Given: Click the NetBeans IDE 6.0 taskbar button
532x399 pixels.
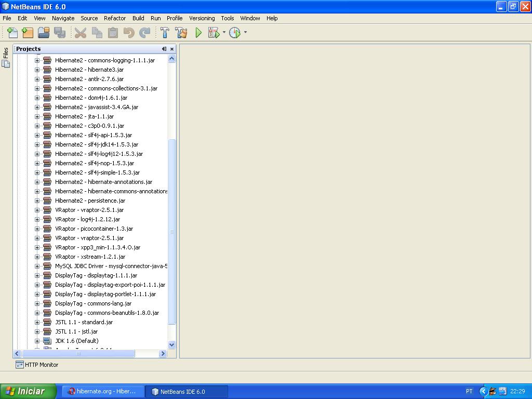Looking at the screenshot, I should click(x=186, y=391).
